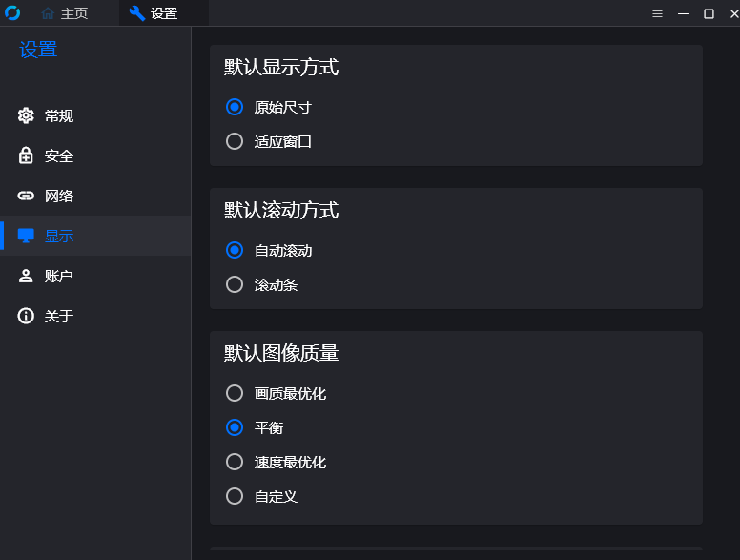Maximize the application window
Viewport: 740px width, 560px height.
point(709,13)
